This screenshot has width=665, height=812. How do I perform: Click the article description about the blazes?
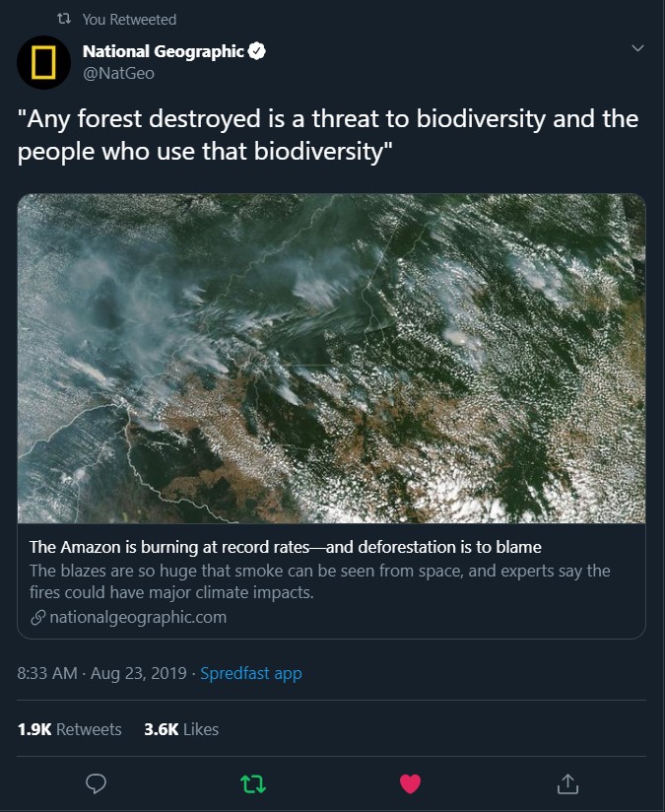click(320, 582)
